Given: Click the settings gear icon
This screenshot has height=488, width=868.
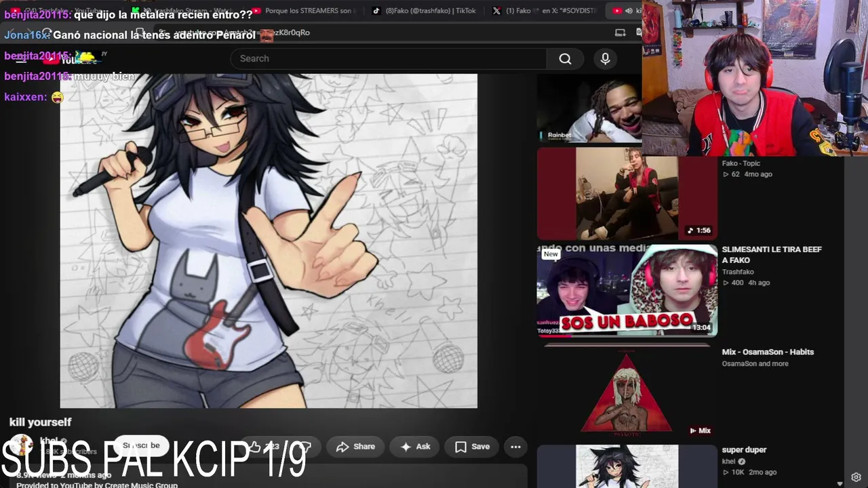Looking at the screenshot, I should (856, 477).
